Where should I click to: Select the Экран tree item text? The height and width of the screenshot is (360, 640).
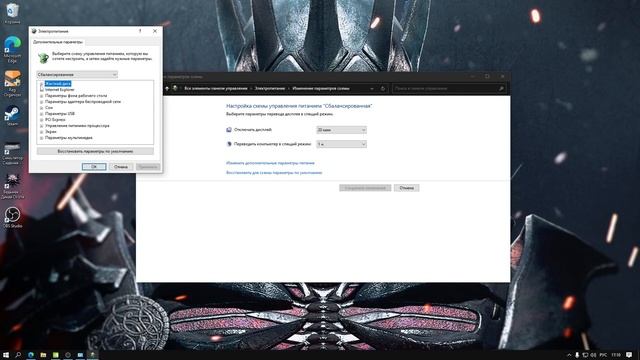point(51,132)
